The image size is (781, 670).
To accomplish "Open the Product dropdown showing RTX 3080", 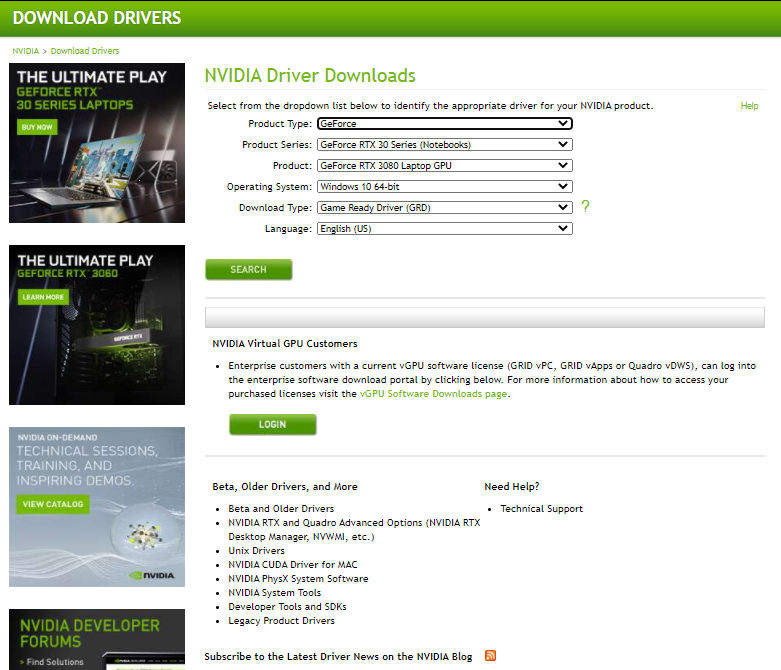I will pyautogui.click(x=445, y=165).
